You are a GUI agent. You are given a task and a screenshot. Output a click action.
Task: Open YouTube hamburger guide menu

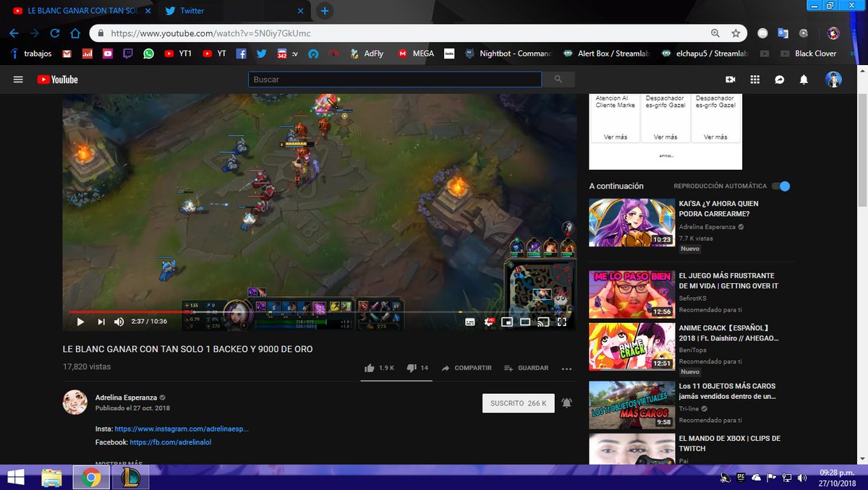[x=18, y=79]
